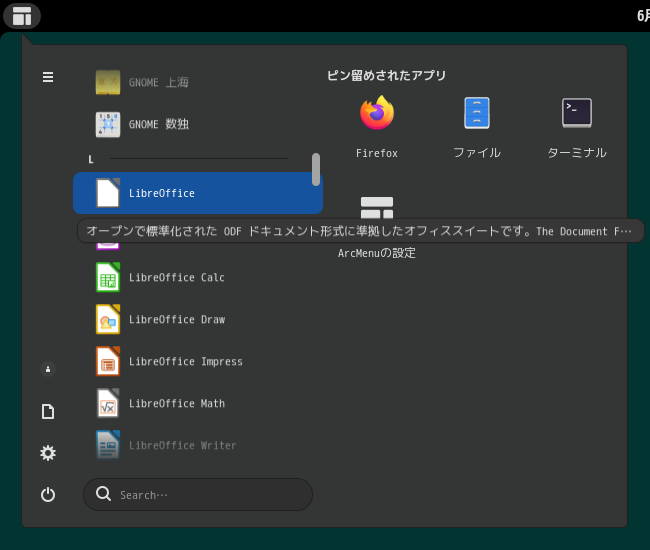650x550 pixels.
Task: Open the ArcMenu button in top panel
Action: pyautogui.click(x=22, y=16)
